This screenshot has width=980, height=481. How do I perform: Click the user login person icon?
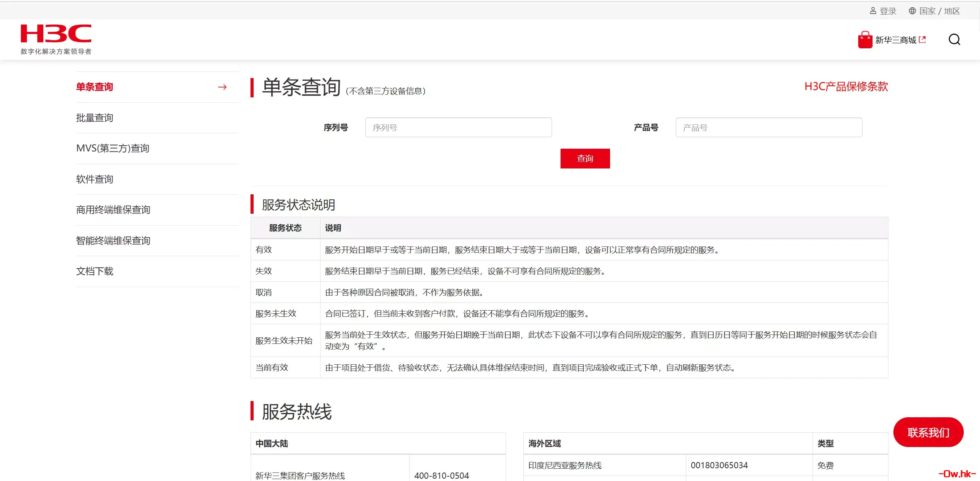(x=873, y=10)
